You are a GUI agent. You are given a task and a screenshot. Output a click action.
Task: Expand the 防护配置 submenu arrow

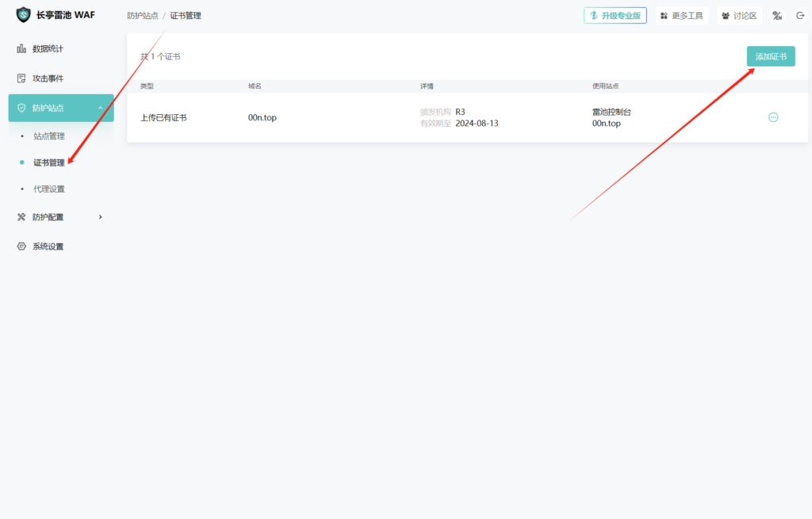100,217
